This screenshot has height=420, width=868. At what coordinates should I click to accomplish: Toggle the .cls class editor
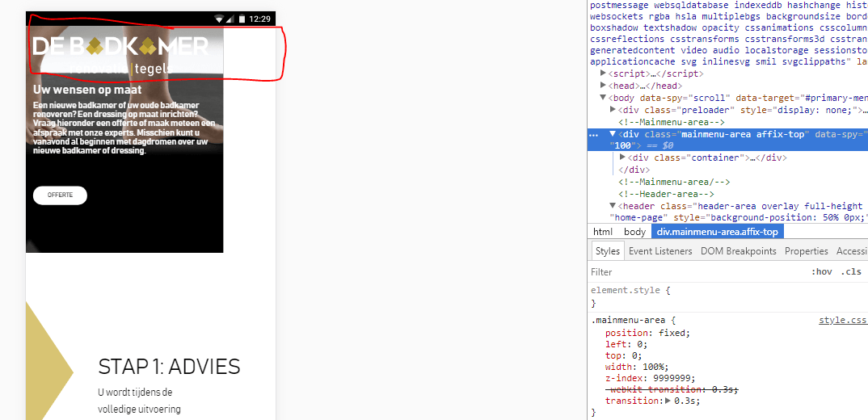click(x=851, y=272)
